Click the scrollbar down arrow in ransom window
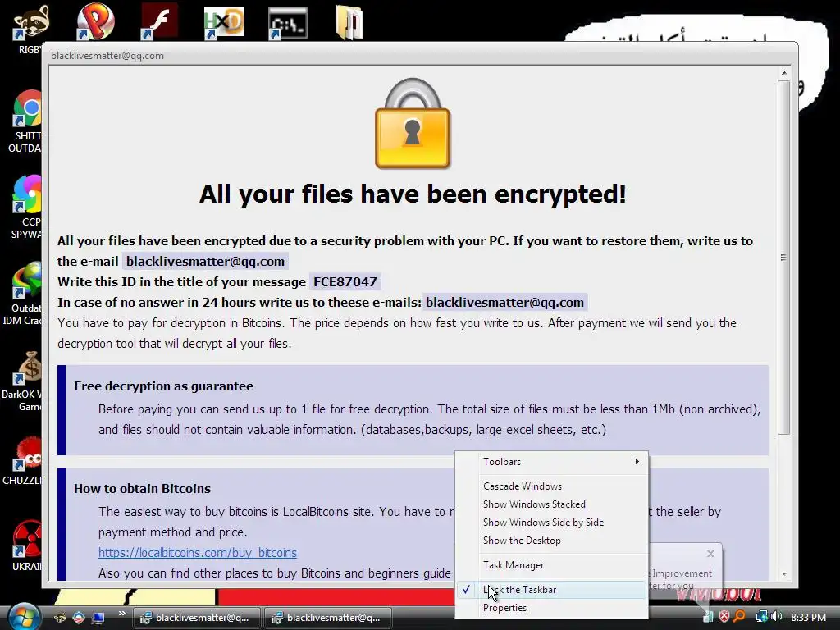The width and height of the screenshot is (840, 630). tap(783, 573)
